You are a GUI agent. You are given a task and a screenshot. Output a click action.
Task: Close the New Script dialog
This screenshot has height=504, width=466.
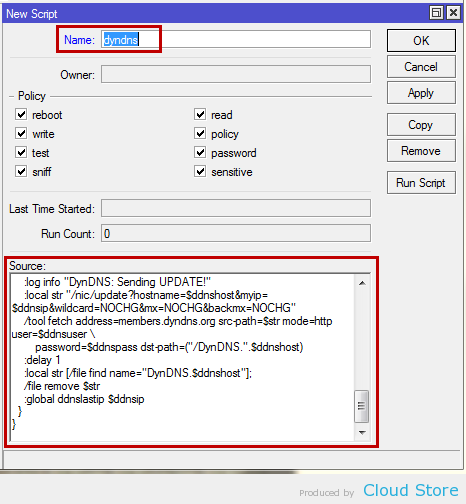pyautogui.click(x=453, y=13)
